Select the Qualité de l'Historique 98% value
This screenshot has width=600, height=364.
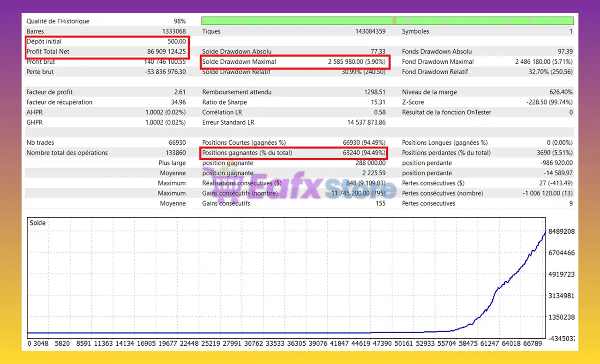coord(180,21)
